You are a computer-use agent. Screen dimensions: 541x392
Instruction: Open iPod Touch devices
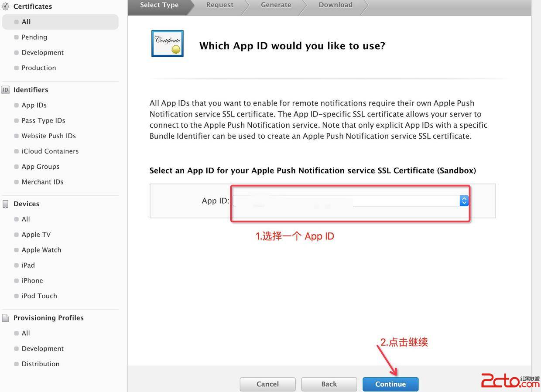click(39, 296)
